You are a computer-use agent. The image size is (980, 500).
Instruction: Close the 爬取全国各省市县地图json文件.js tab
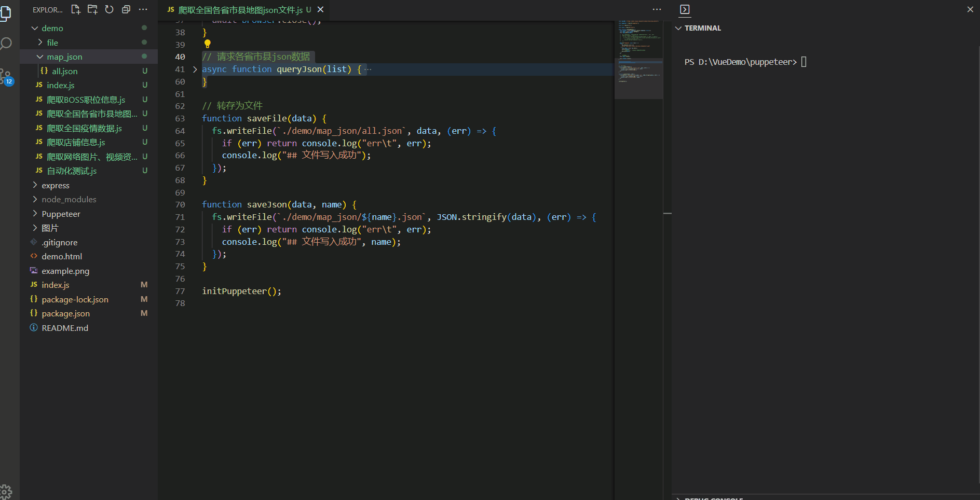pos(321,9)
